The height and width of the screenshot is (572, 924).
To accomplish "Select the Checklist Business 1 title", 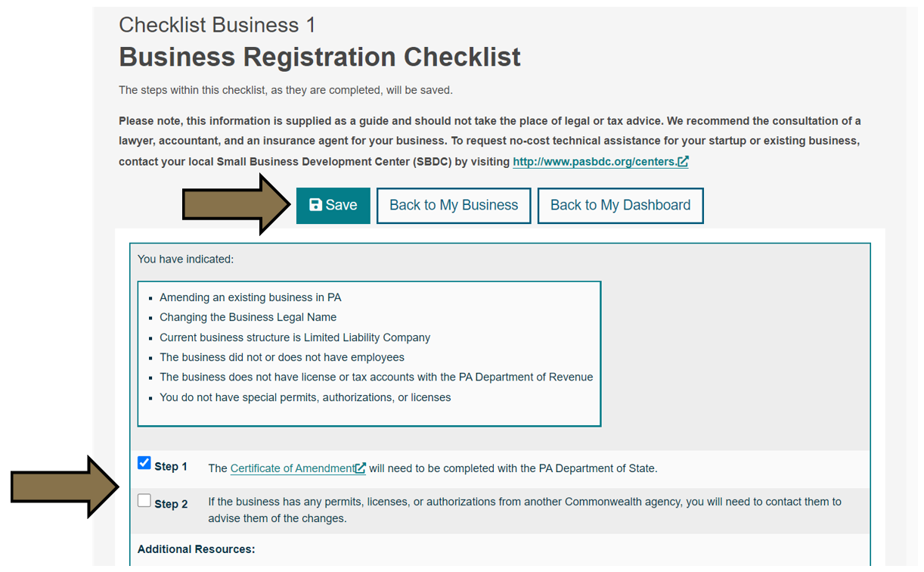I will tap(217, 24).
